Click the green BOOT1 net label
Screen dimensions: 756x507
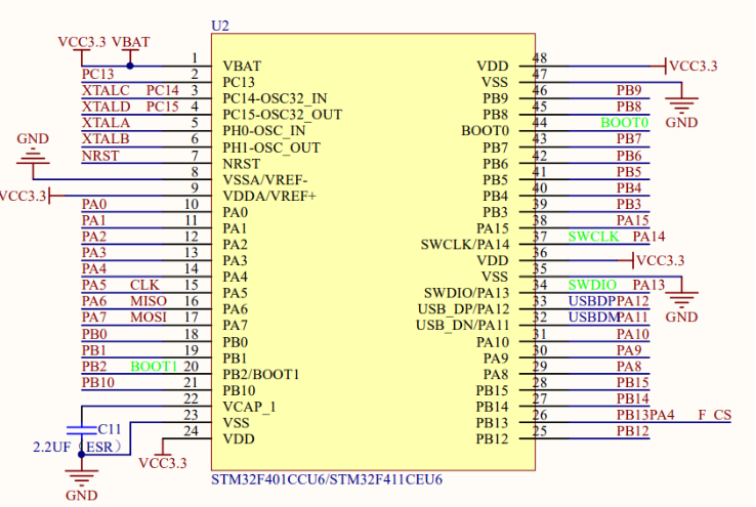(154, 366)
